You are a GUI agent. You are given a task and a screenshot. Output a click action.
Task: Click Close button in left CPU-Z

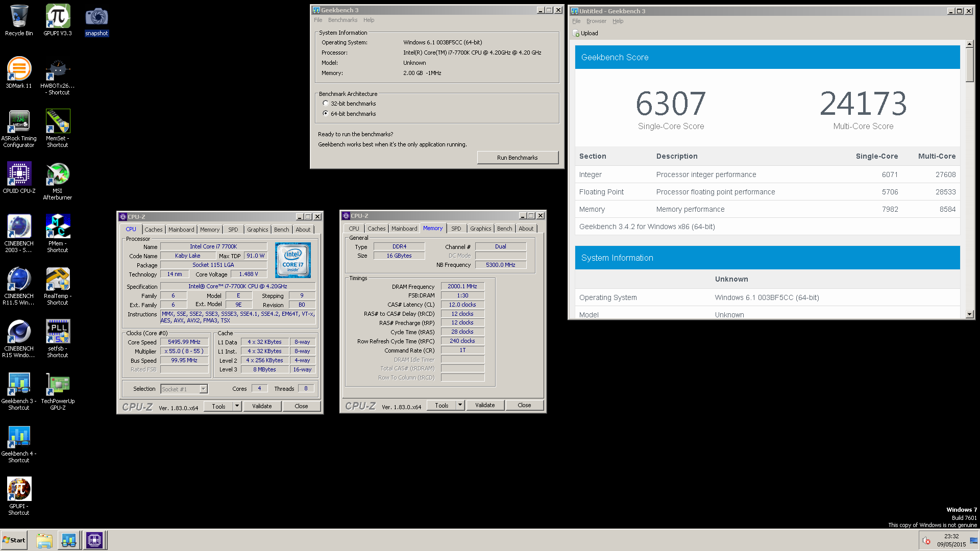click(301, 406)
